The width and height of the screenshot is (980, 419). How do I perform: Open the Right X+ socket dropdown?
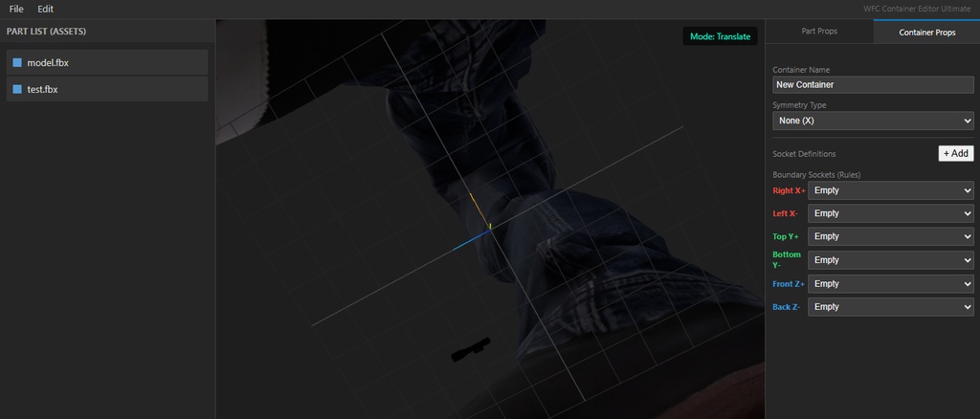click(x=891, y=190)
